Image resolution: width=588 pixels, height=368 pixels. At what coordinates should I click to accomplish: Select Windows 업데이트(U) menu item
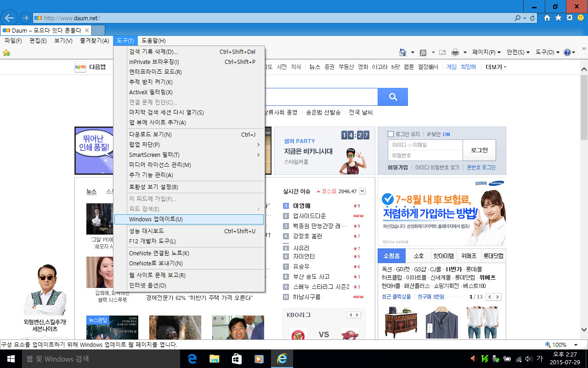(x=189, y=219)
